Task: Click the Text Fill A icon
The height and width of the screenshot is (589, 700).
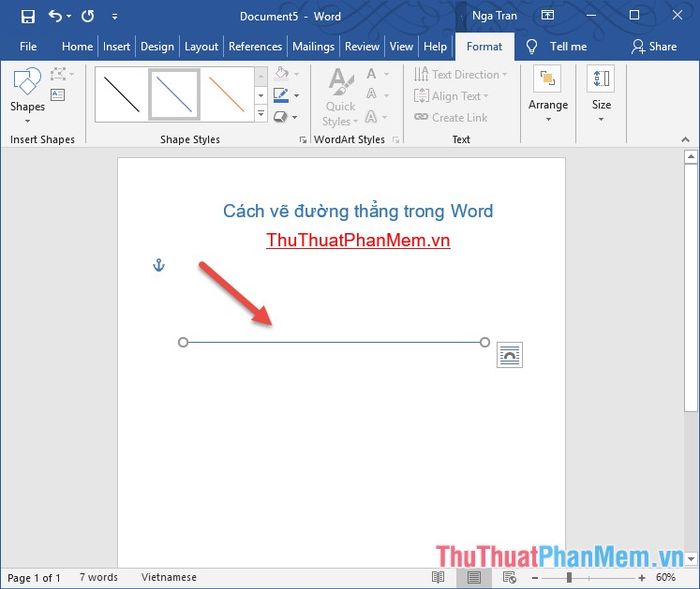Action: (371, 74)
